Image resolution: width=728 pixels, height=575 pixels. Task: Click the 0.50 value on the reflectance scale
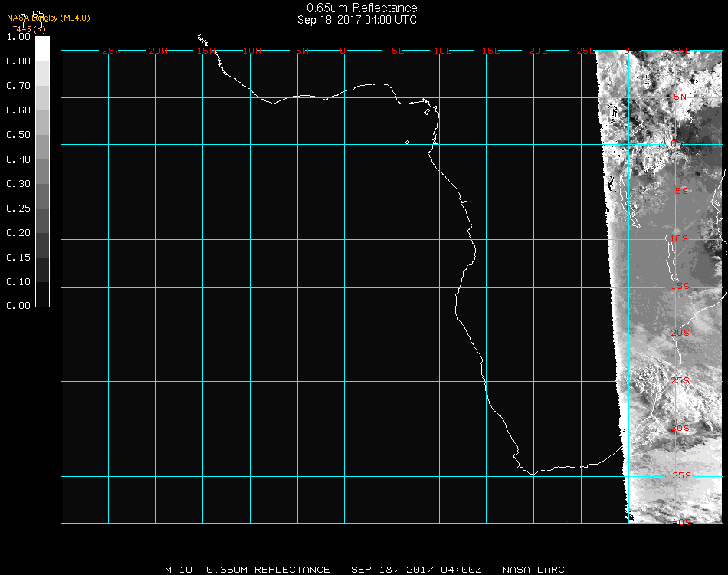[x=18, y=135]
